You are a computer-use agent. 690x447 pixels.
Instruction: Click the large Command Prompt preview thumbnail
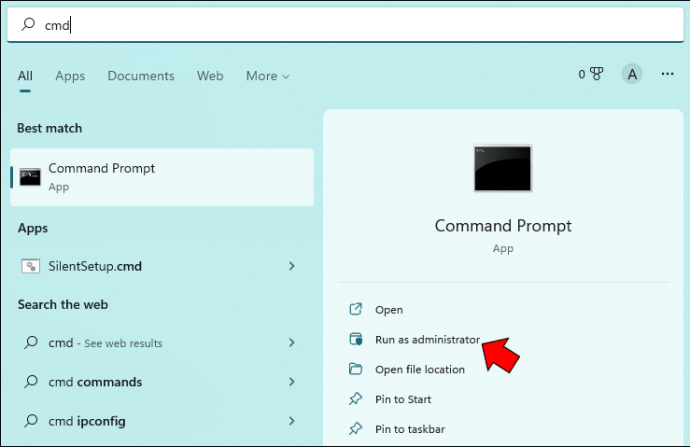click(503, 168)
